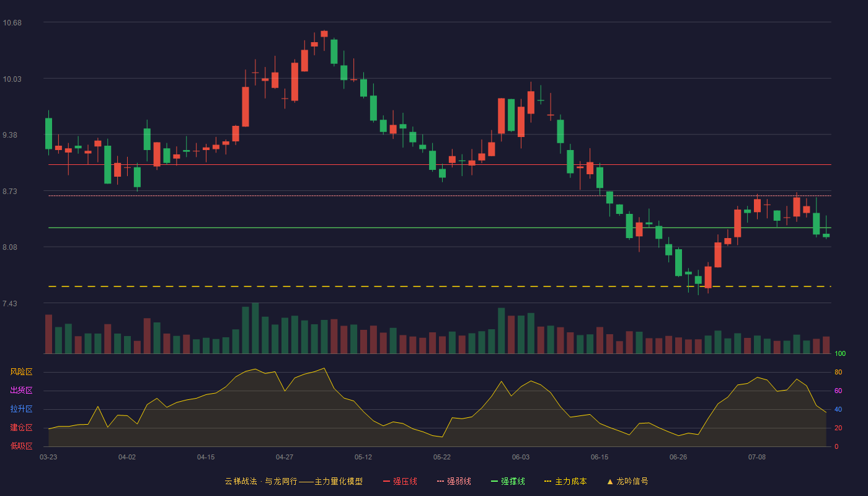Click the 06-26 date label
Image resolution: width=868 pixels, height=496 pixels.
678,457
